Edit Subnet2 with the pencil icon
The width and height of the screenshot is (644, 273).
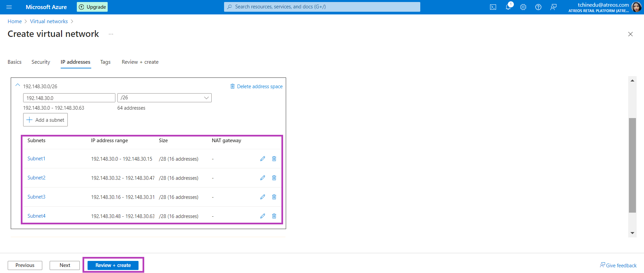tap(263, 178)
